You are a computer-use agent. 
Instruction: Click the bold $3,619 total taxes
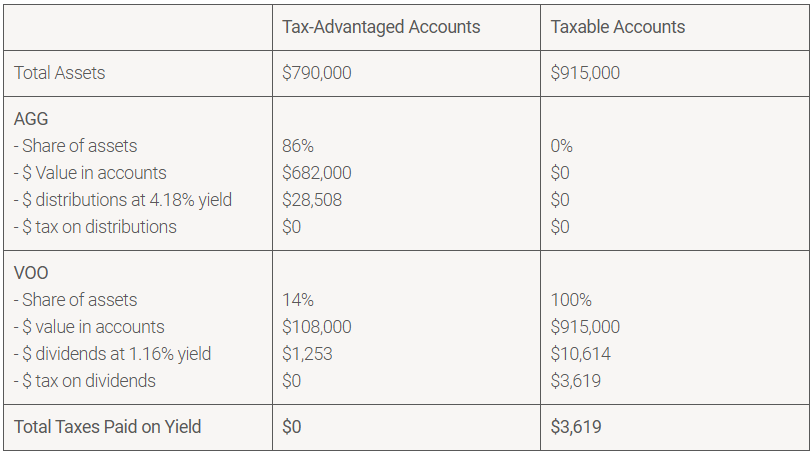tap(576, 427)
